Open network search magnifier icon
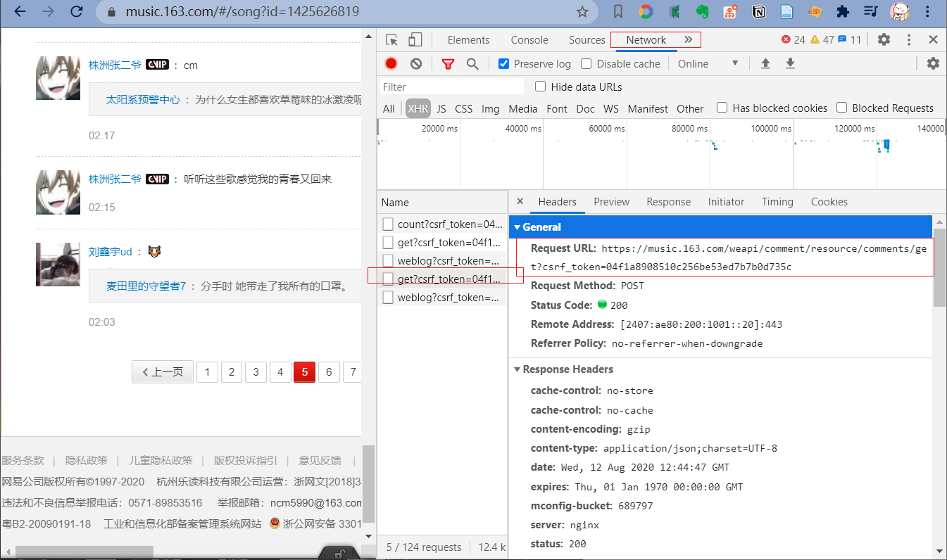This screenshot has height=560, width=947. (x=472, y=64)
